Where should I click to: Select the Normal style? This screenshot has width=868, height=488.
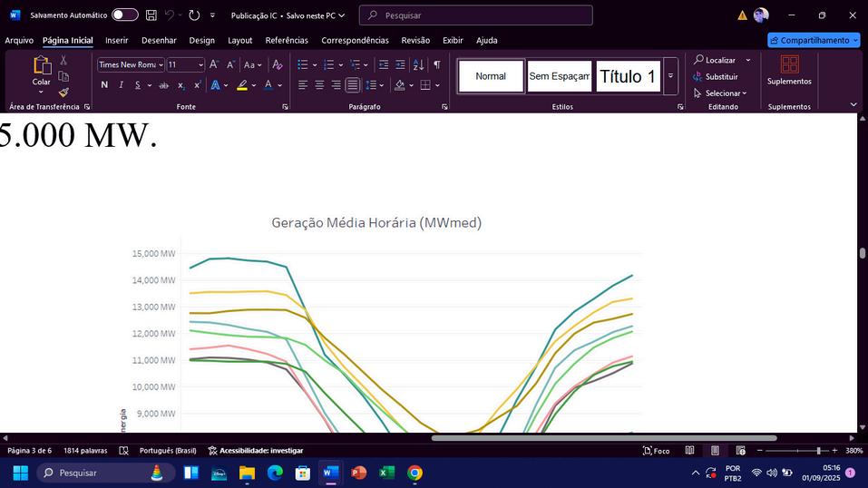[x=491, y=76]
